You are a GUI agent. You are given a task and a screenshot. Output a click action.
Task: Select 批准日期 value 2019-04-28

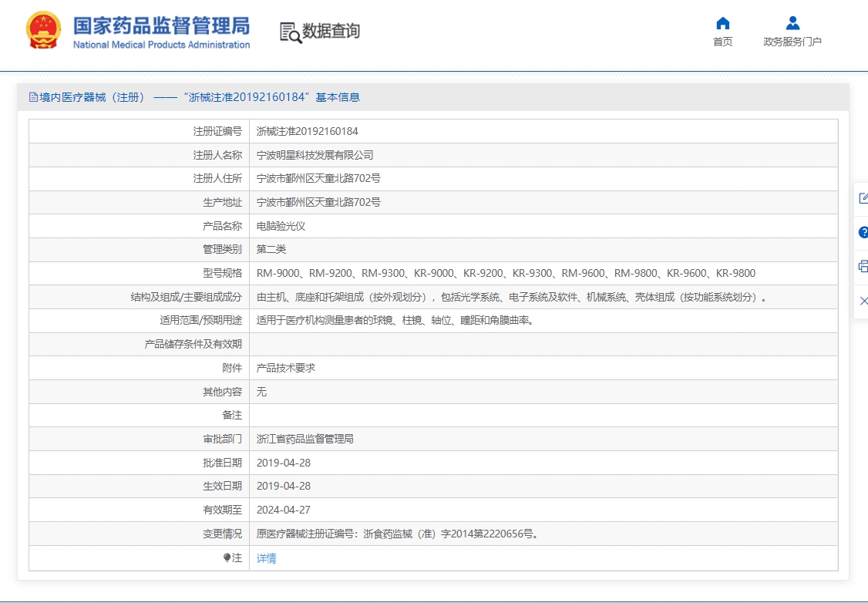point(284,463)
